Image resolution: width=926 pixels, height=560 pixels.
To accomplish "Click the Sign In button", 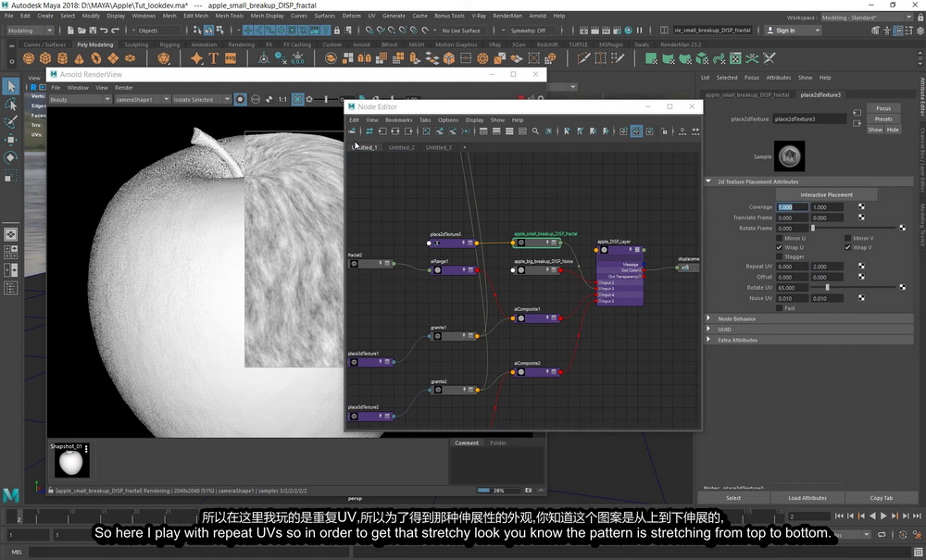I will click(793, 31).
